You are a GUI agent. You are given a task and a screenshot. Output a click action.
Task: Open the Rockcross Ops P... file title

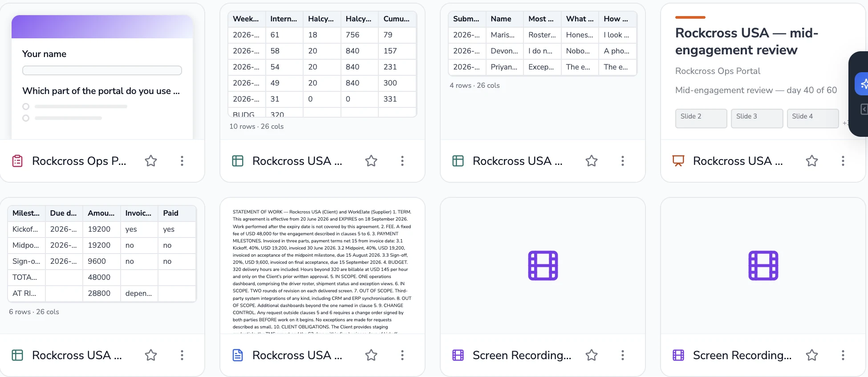click(79, 161)
